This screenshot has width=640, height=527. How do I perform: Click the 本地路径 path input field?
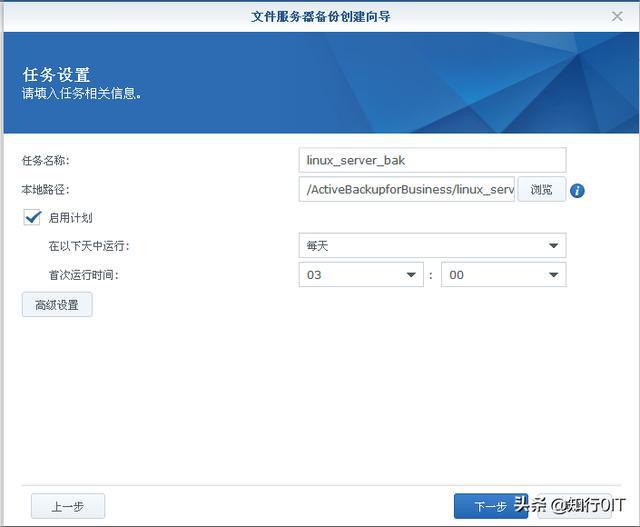point(407,189)
